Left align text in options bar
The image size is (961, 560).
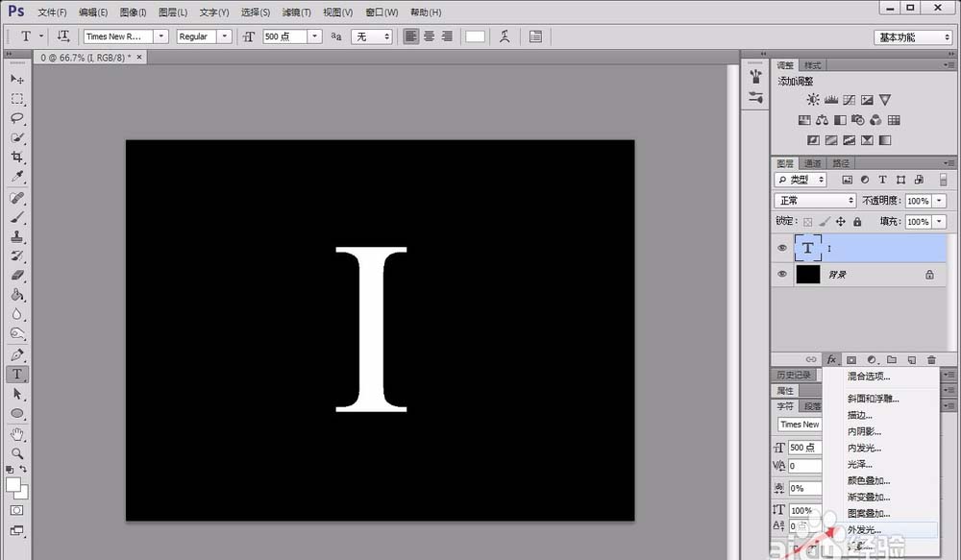point(410,37)
